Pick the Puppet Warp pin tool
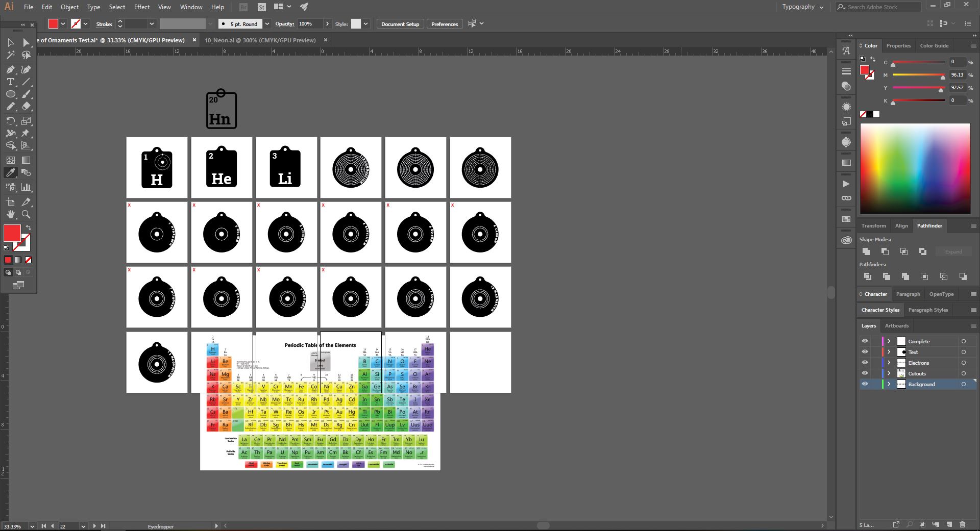Image resolution: width=980 pixels, height=531 pixels. (26, 133)
